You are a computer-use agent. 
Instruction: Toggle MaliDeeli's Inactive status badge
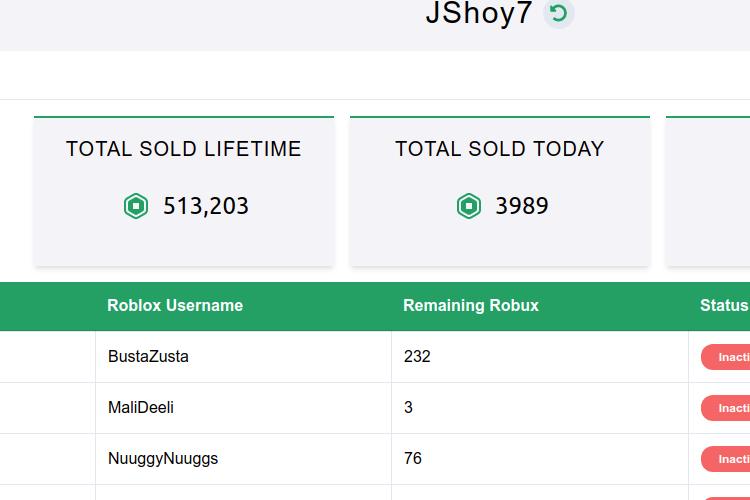pos(726,408)
